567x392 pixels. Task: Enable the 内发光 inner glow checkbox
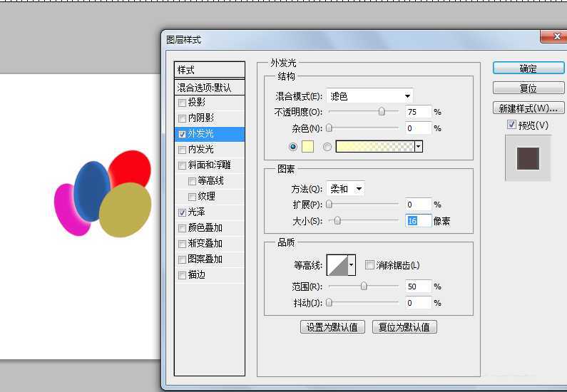pos(183,150)
